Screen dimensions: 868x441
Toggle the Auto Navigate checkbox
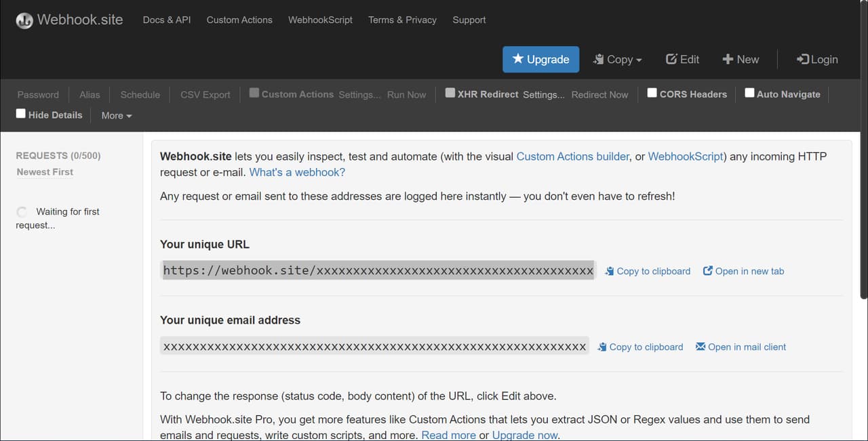click(749, 93)
